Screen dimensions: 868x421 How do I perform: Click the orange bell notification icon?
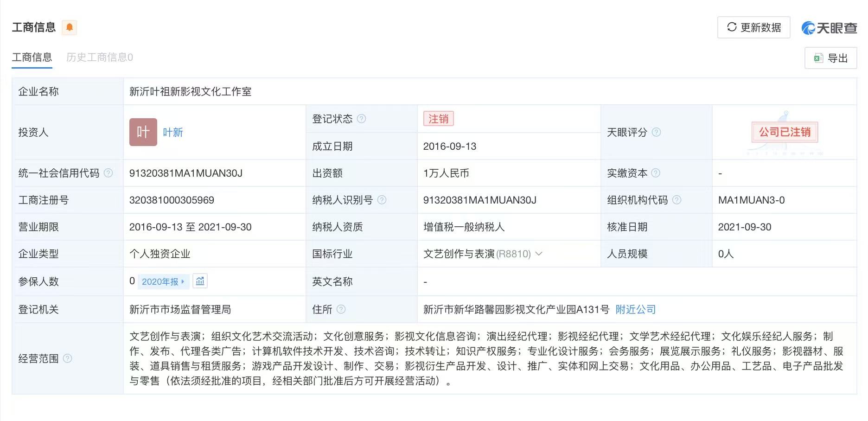pyautogui.click(x=70, y=27)
